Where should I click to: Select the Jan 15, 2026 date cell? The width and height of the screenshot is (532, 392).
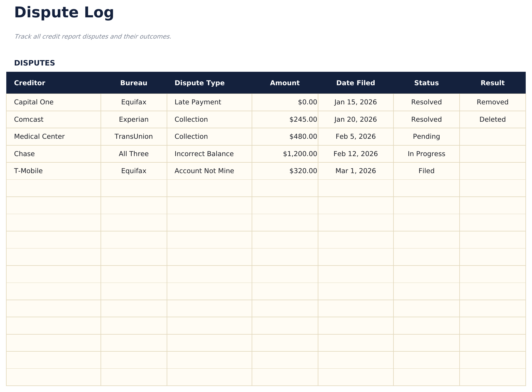pos(355,102)
